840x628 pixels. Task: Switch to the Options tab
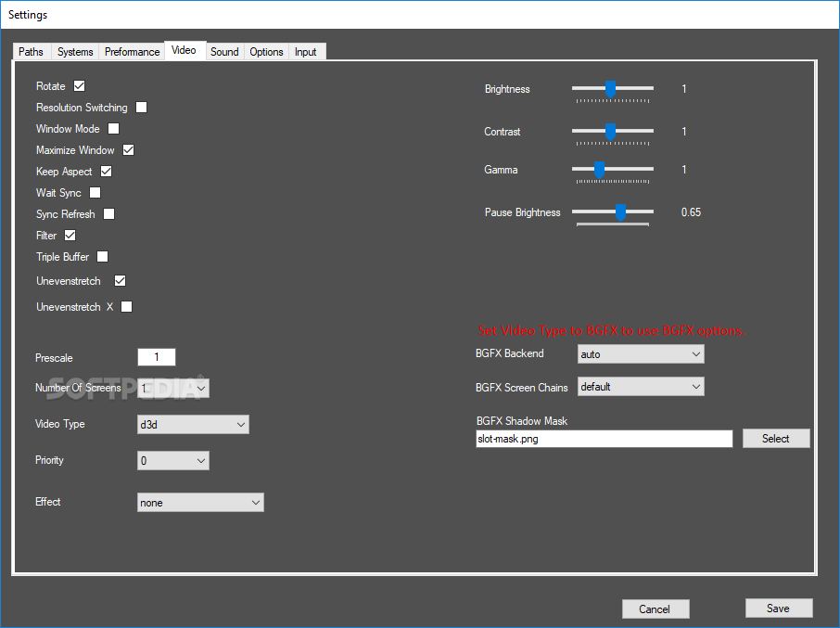click(x=266, y=51)
